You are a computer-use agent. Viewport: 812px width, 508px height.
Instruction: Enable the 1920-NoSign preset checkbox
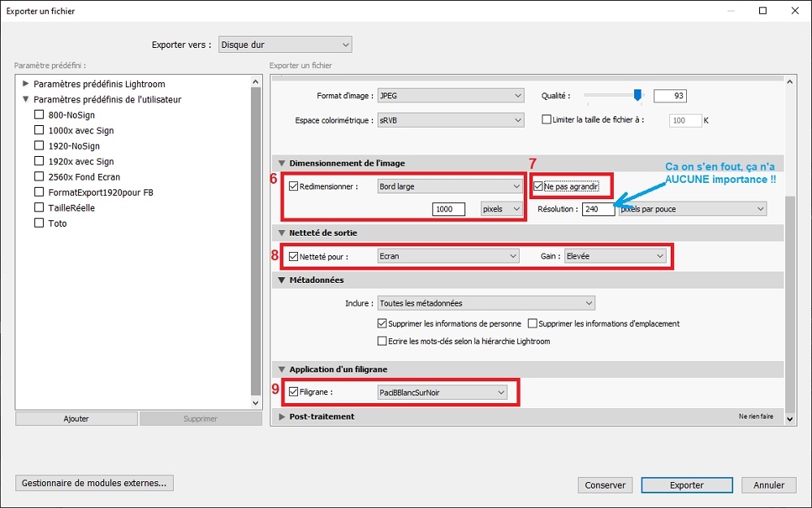(39, 145)
